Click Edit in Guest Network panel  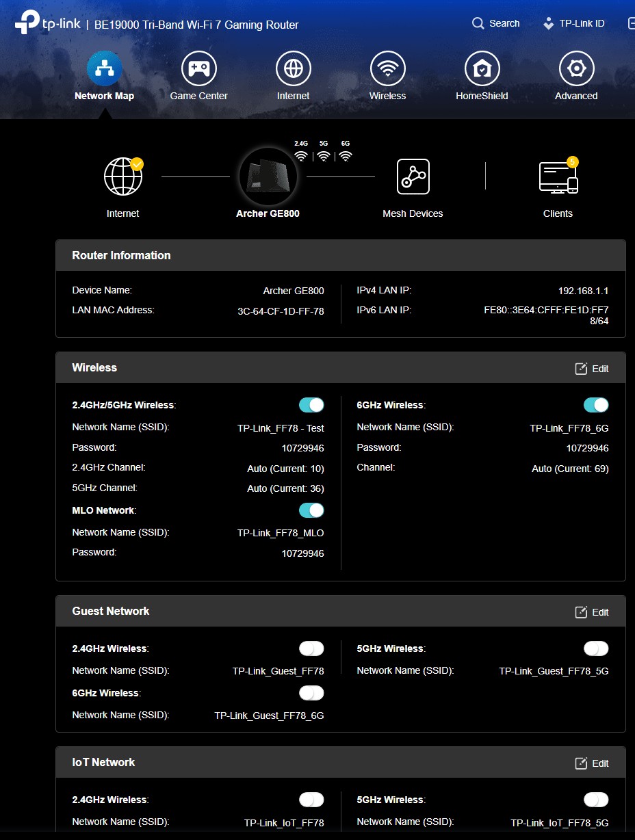coord(592,612)
